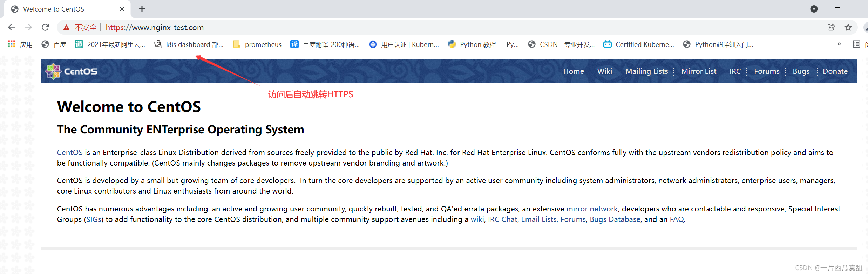
Task: Follow the Email Lists link
Action: (x=538, y=219)
